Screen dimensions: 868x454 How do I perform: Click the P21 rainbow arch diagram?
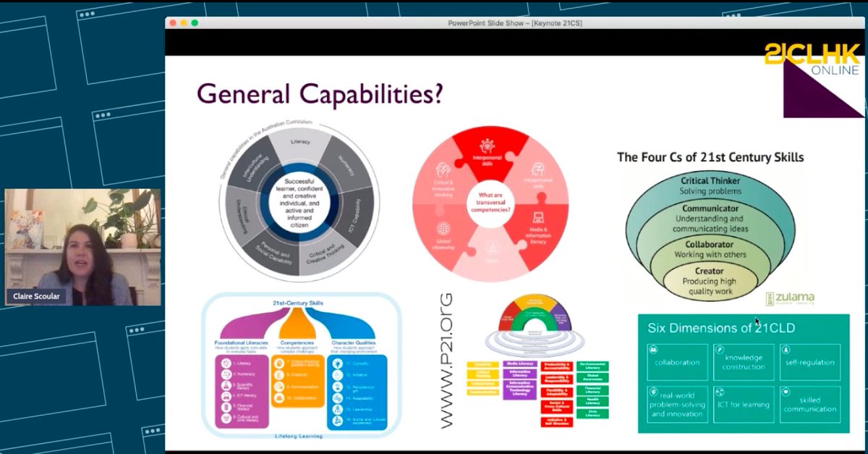pyautogui.click(x=537, y=324)
